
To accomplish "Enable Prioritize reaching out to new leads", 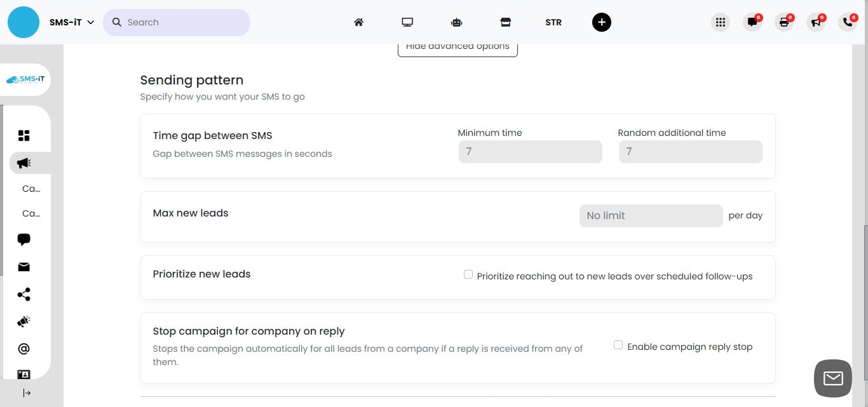I will pyautogui.click(x=468, y=275).
